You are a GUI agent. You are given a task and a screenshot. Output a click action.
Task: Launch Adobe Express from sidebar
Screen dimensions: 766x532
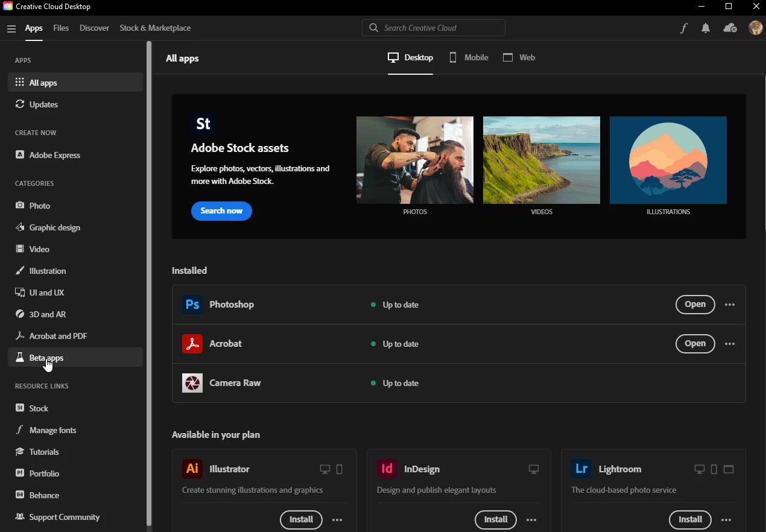click(75, 155)
